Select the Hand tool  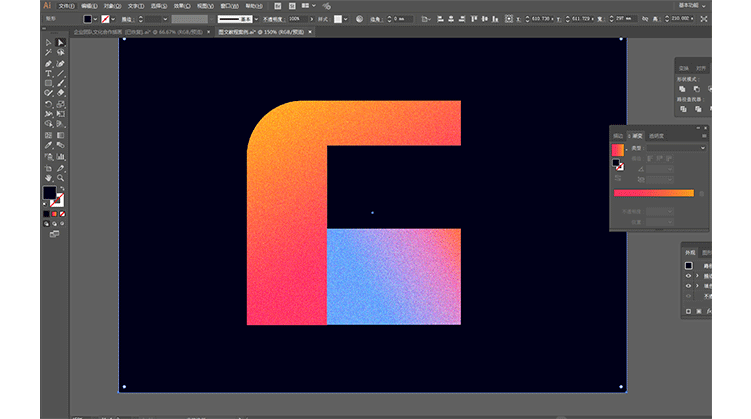[x=48, y=177]
